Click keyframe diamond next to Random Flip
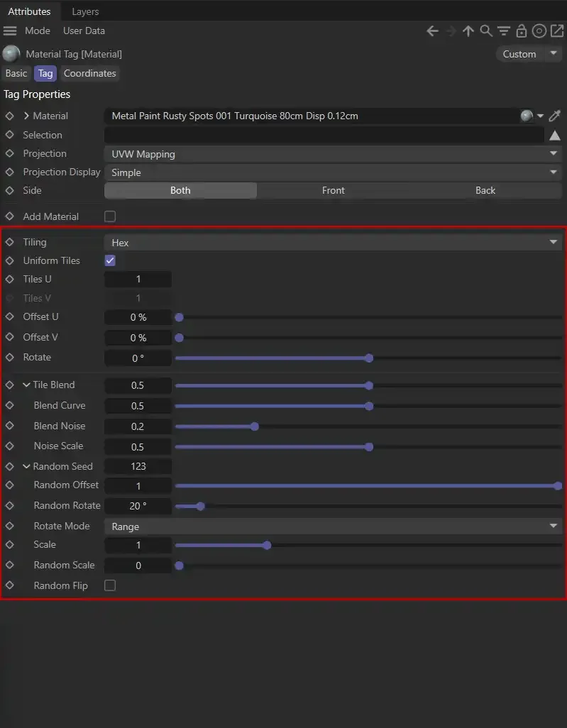The width and height of the screenshot is (567, 728). tap(9, 585)
